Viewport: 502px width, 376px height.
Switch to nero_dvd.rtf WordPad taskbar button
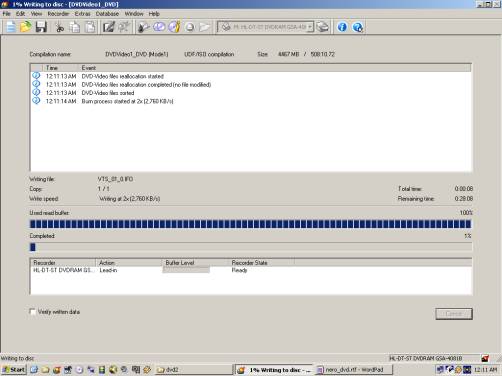354,369
